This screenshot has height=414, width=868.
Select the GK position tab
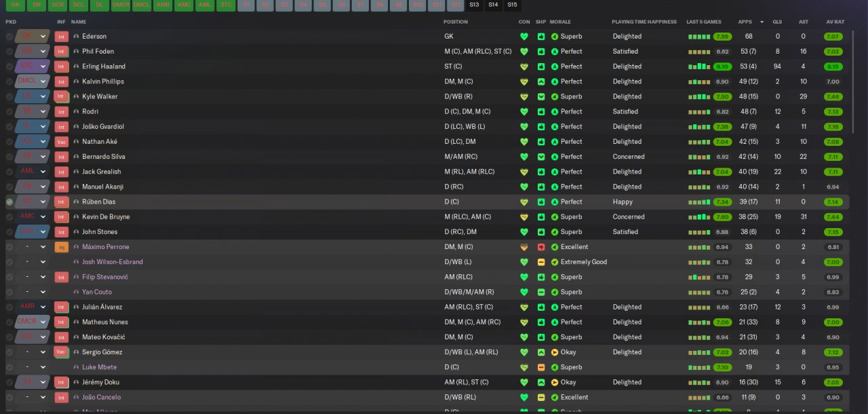coord(16,5)
